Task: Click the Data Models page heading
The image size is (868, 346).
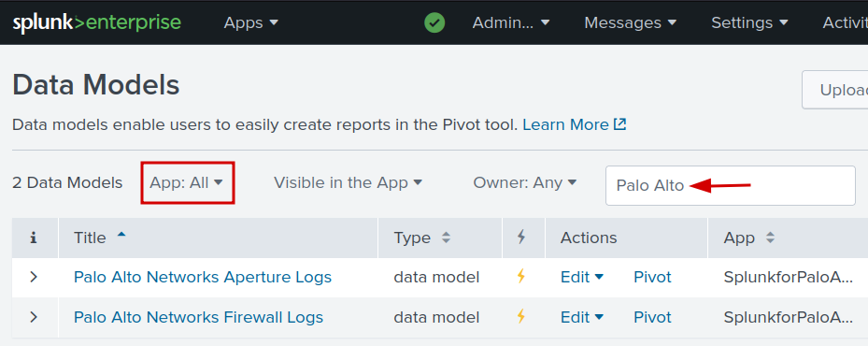Action: click(95, 86)
